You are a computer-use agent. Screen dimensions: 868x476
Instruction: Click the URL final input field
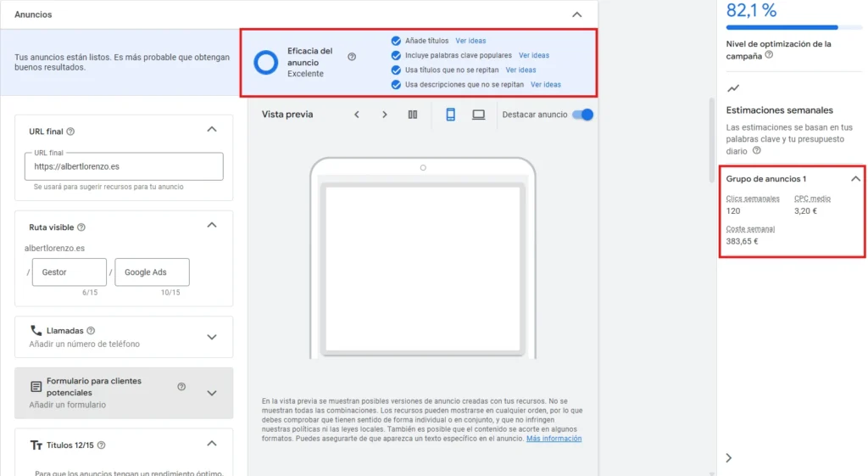tap(124, 167)
